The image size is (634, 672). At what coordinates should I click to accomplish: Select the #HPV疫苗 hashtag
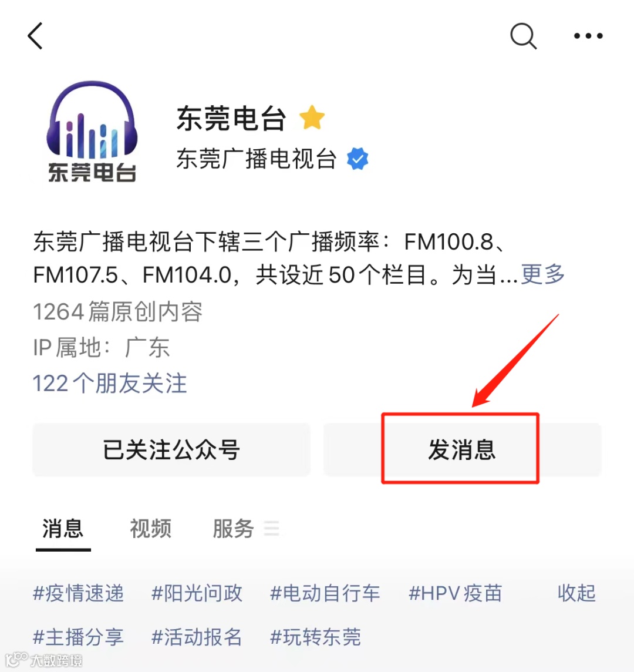click(456, 593)
